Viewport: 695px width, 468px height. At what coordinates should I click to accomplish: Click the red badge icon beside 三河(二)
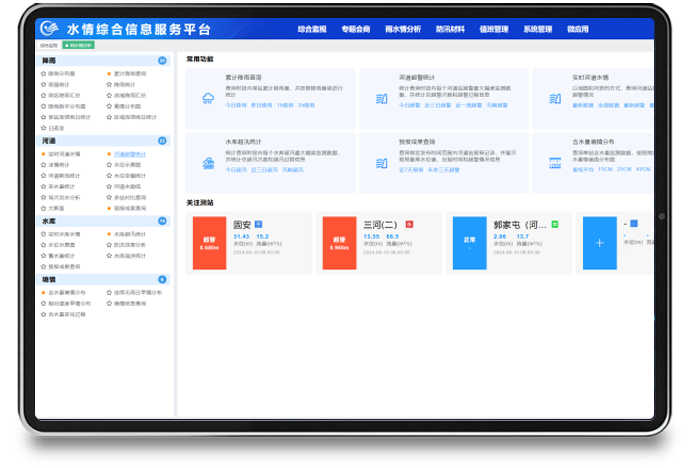coord(408,225)
